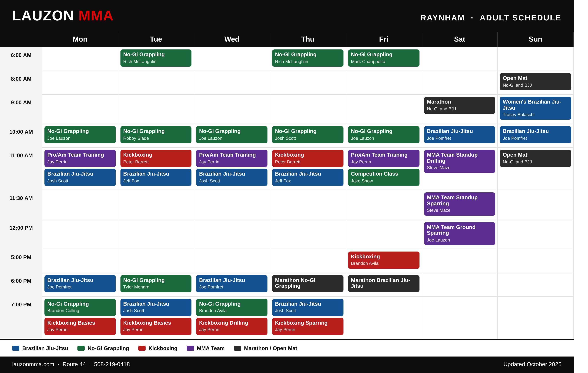
Task: Open Tuesday 6:00 PM No-Gi Grappling with Tyler Menard
Action: [x=156, y=284]
